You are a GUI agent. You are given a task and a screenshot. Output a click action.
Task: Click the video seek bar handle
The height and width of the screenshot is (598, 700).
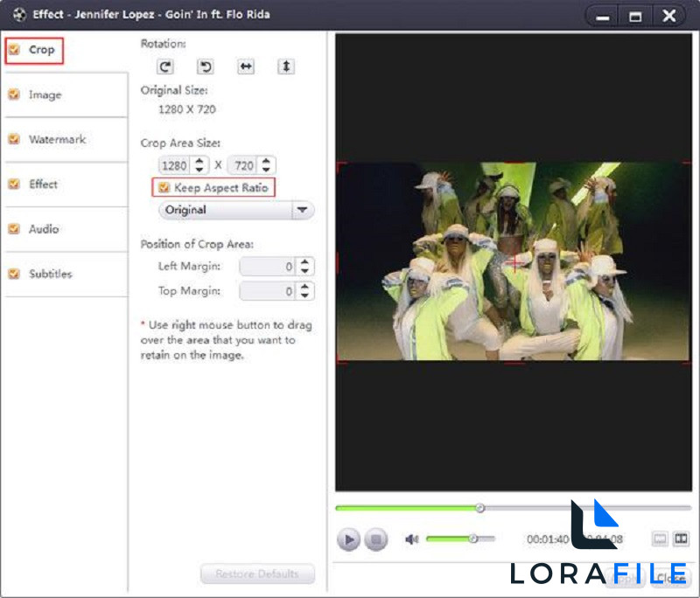[479, 507]
